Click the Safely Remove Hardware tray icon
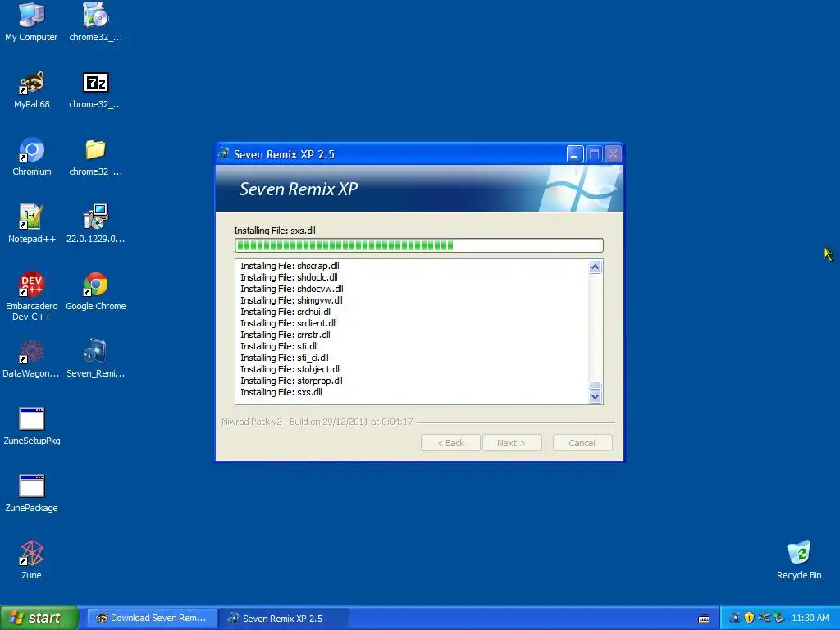 [x=778, y=618]
